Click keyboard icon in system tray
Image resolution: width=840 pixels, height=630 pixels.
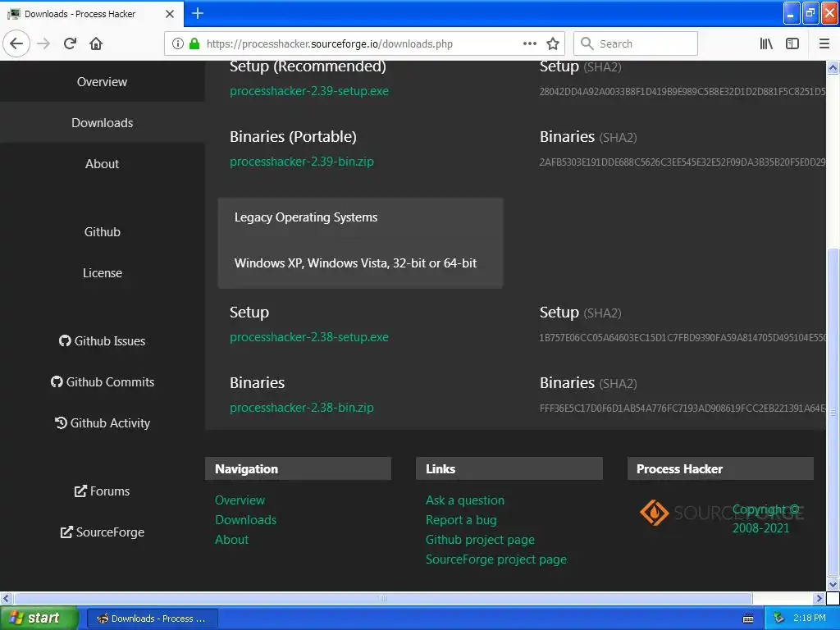(748, 619)
